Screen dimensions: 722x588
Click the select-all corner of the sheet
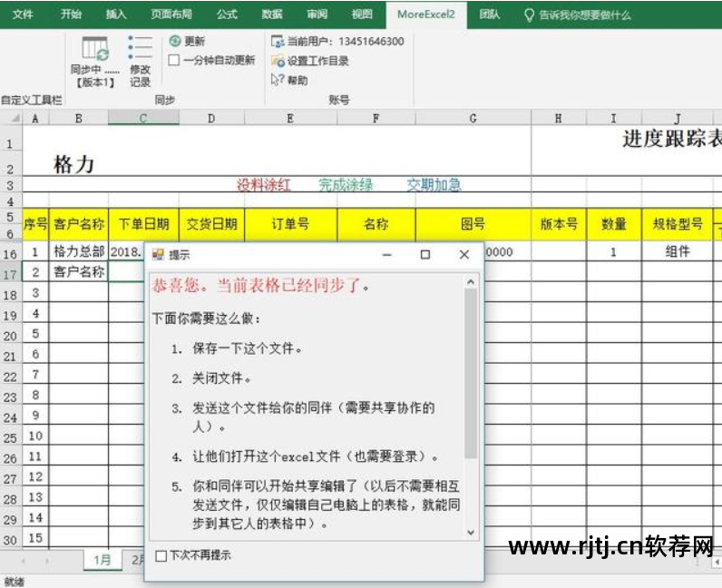tap(13, 119)
